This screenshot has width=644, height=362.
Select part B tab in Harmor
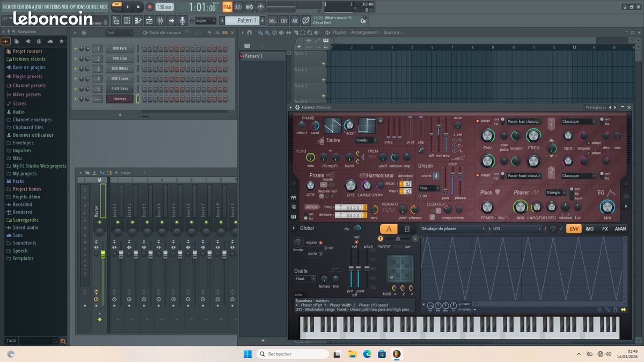tap(407, 230)
